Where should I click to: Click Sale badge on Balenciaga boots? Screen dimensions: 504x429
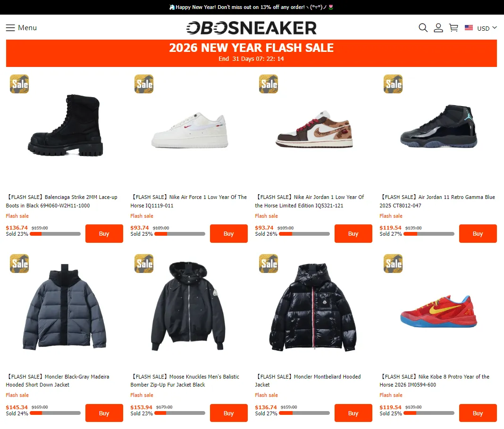coord(19,84)
